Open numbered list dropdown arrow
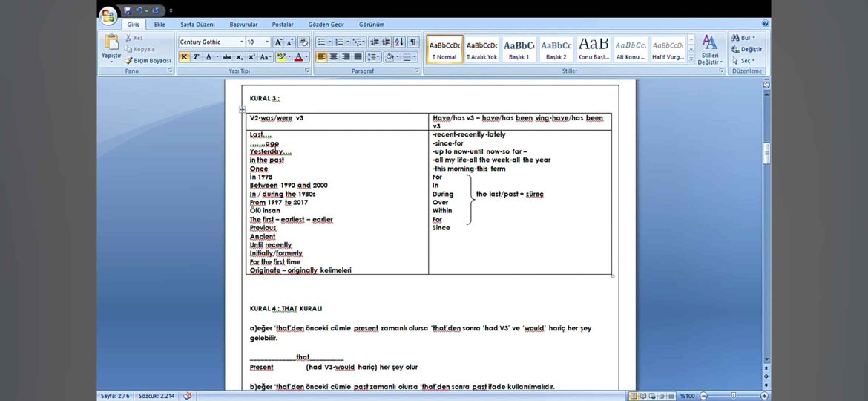This screenshot has height=401, width=868. click(x=347, y=42)
